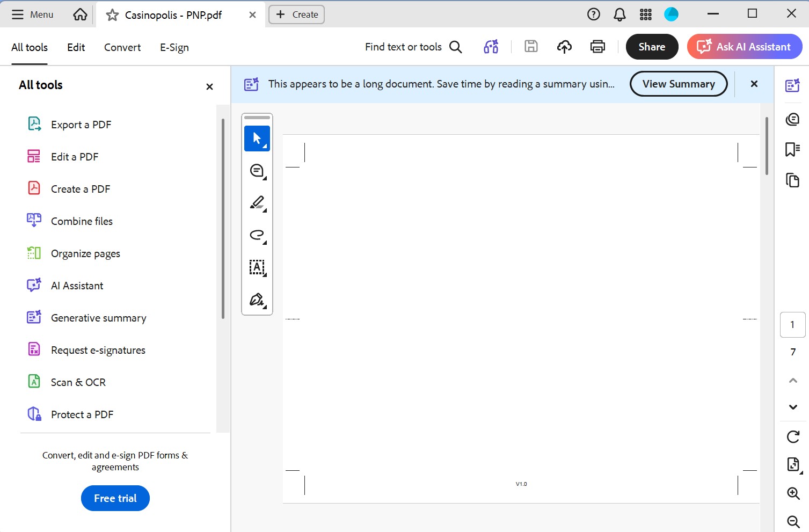Print the document using printer icon
This screenshot has height=532, width=809.
click(x=597, y=47)
